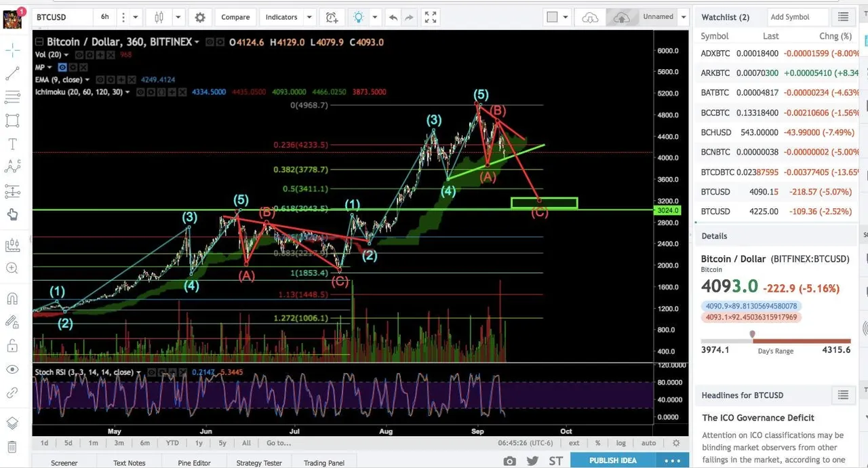Select candlestick chart style icon
The image size is (868, 468).
159,17
